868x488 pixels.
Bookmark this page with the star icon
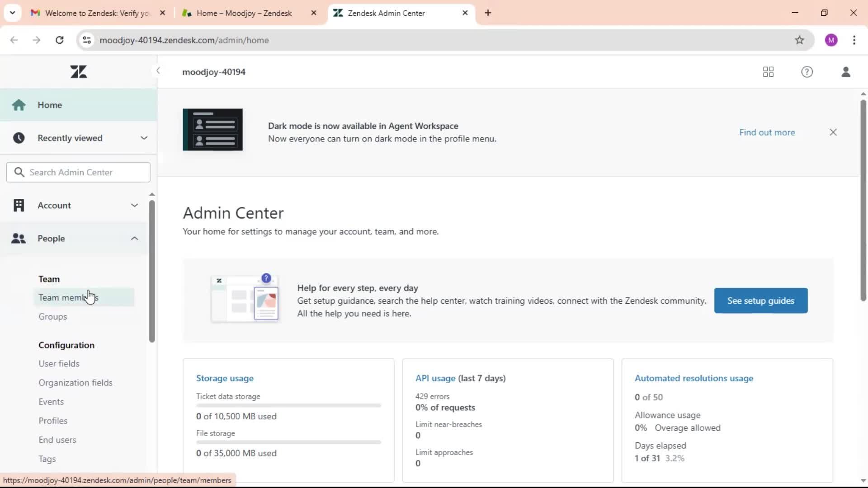799,40
